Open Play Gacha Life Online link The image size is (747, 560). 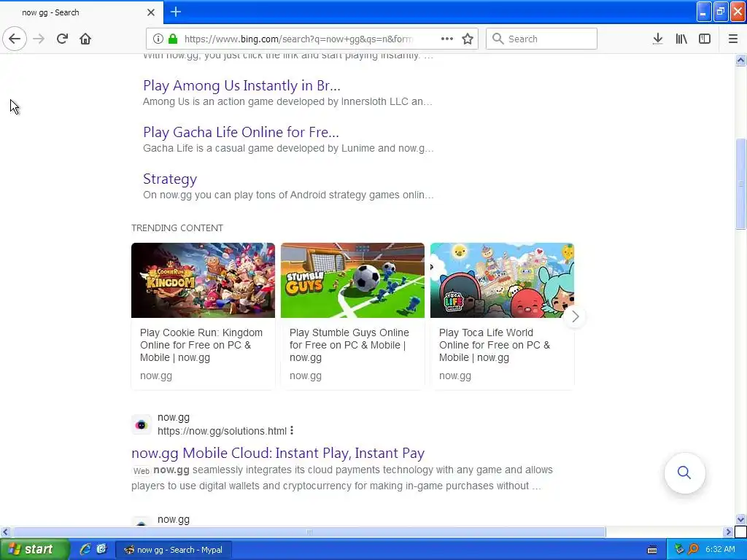[241, 132]
